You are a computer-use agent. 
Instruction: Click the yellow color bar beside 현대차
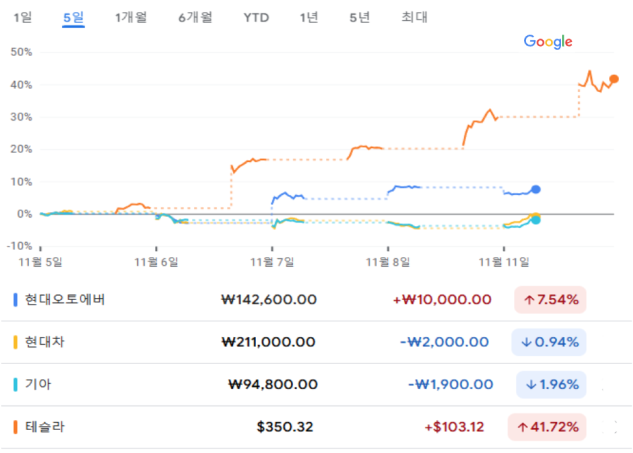pos(15,342)
